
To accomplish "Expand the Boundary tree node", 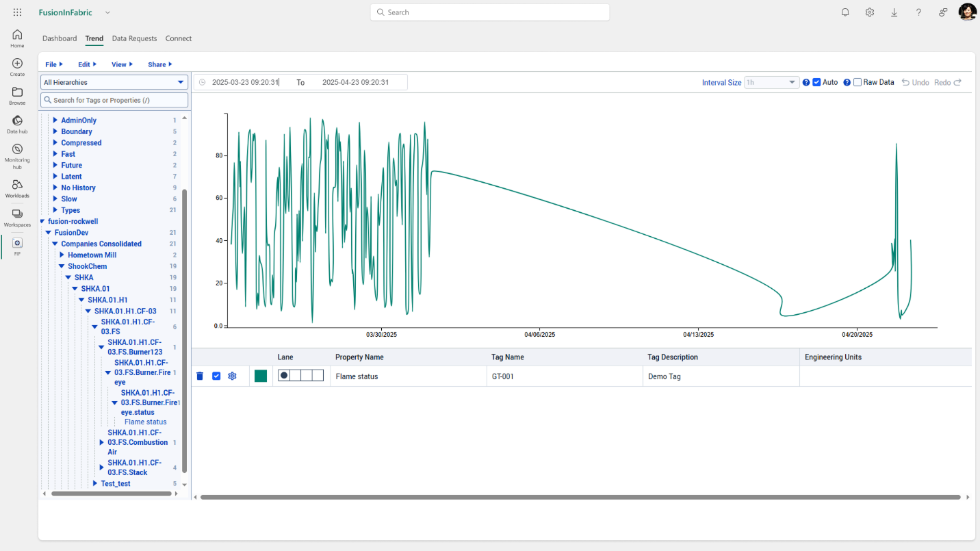I will click(x=56, y=131).
